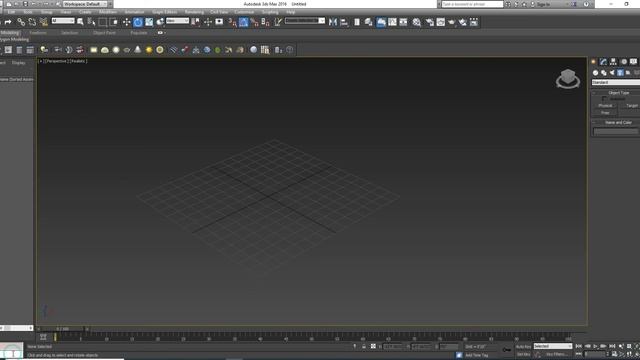
Task: Toggle Angle Snap
Action: point(243,22)
